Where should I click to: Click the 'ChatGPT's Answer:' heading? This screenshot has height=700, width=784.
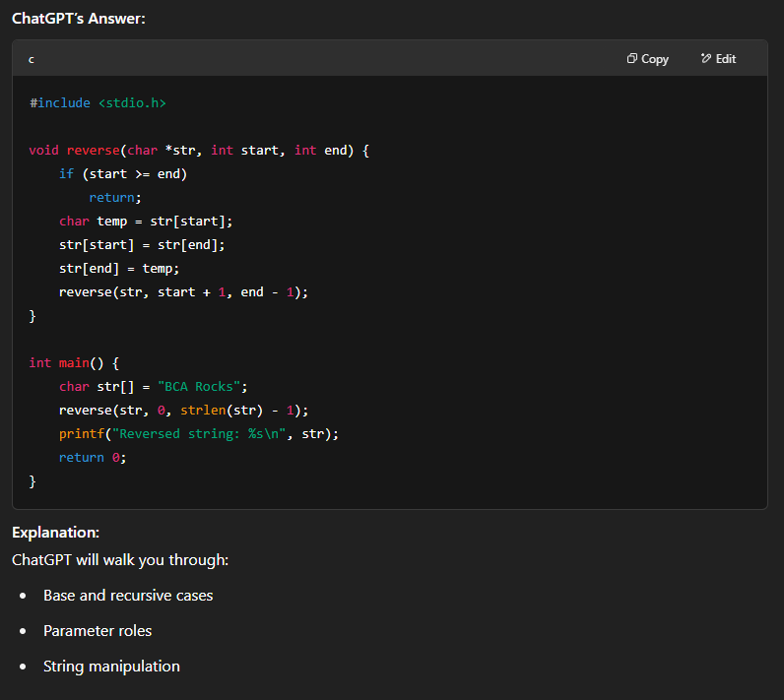[x=79, y=19]
